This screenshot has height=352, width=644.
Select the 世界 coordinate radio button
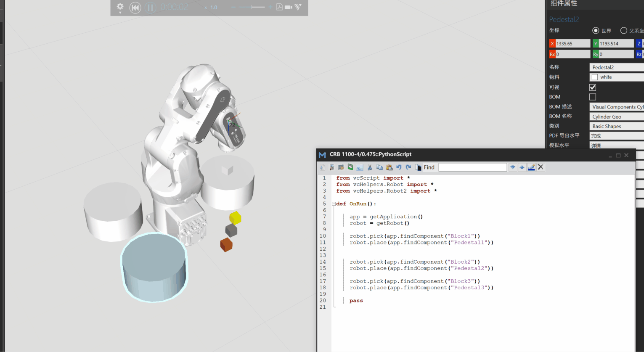click(x=596, y=30)
